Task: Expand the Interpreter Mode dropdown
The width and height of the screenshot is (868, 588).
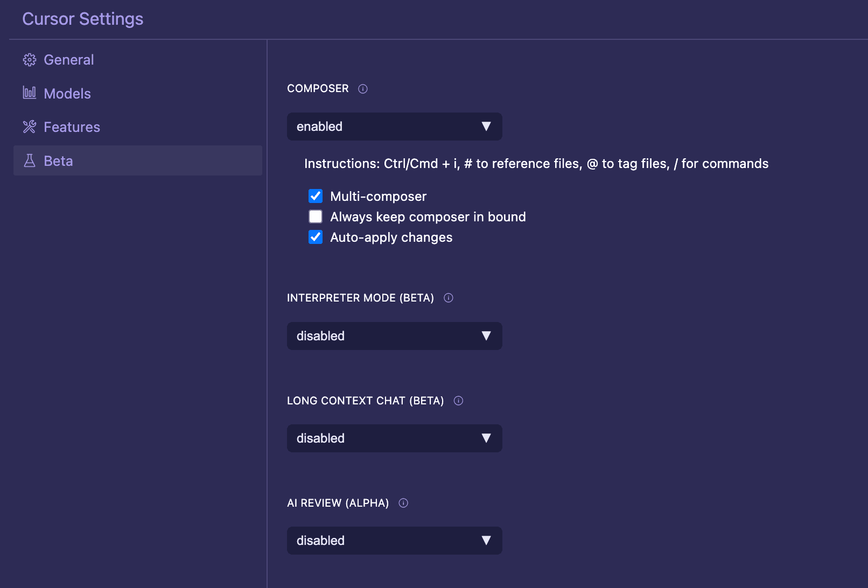Action: coord(394,335)
